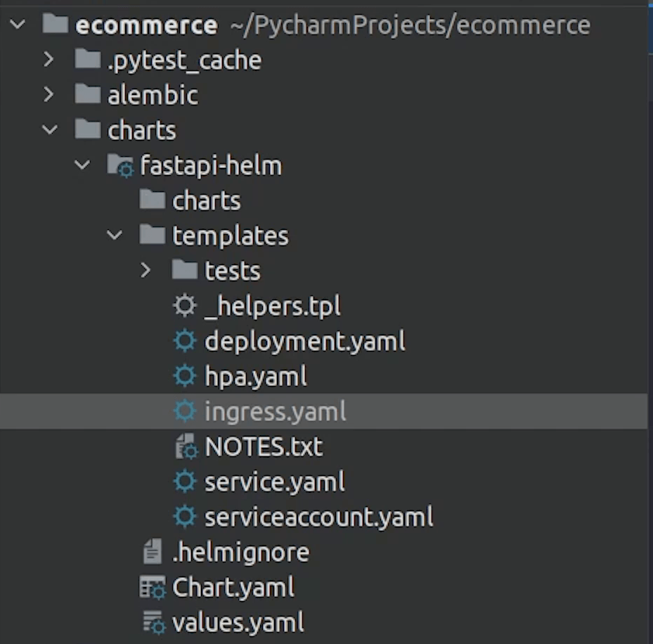
Task: Click the fastapi-helm folder icon
Action: click(120, 167)
